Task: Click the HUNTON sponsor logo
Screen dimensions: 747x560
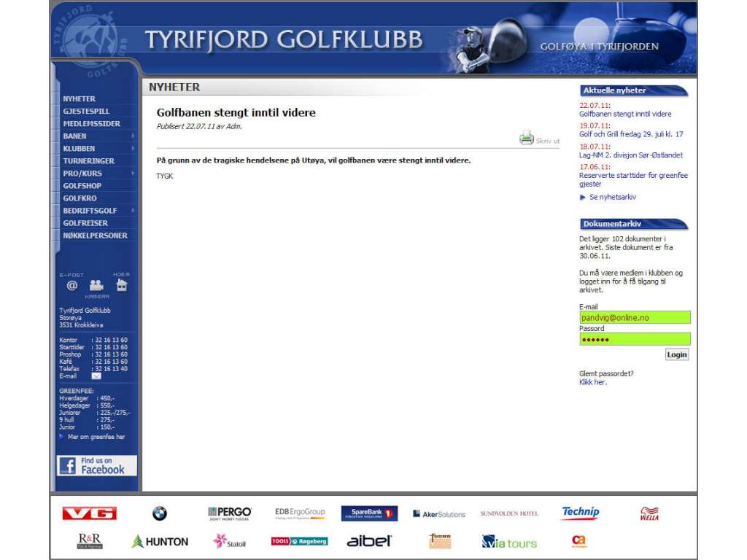Action: coord(160,542)
